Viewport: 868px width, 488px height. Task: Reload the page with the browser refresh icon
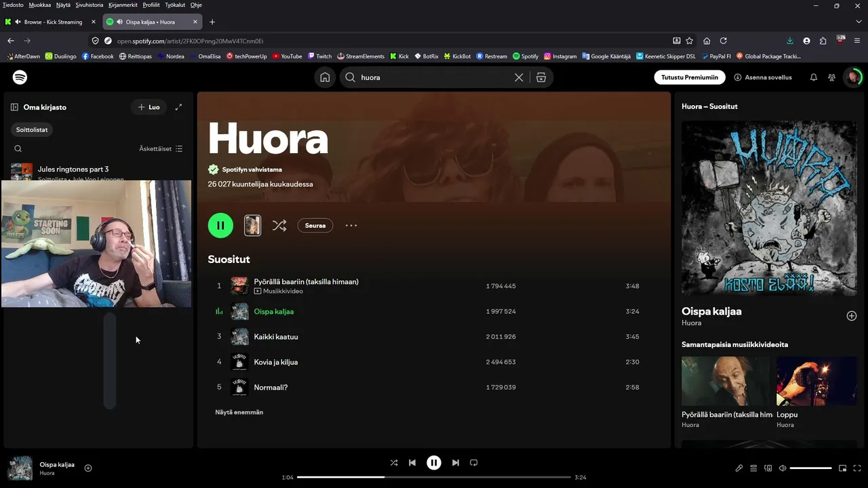tap(724, 41)
